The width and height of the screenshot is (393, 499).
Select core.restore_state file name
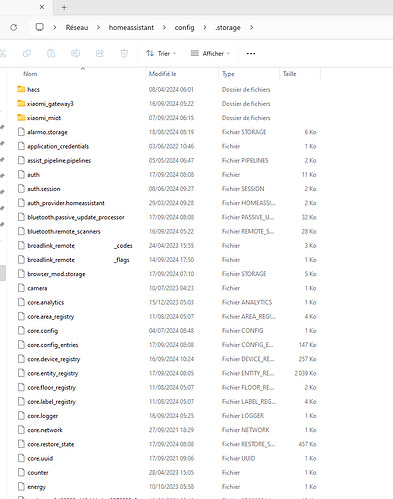click(51, 444)
